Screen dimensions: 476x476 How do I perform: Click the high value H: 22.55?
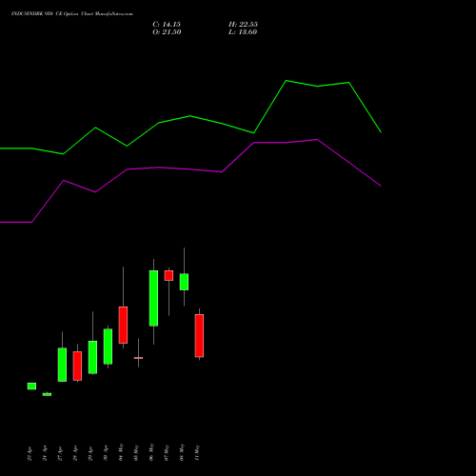coord(243,25)
